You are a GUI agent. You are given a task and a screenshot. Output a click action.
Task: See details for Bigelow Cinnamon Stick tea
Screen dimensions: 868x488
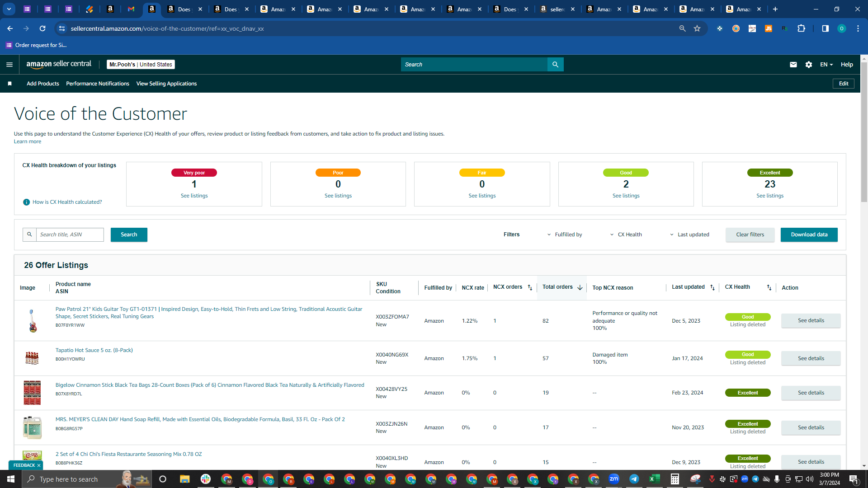[811, 393]
